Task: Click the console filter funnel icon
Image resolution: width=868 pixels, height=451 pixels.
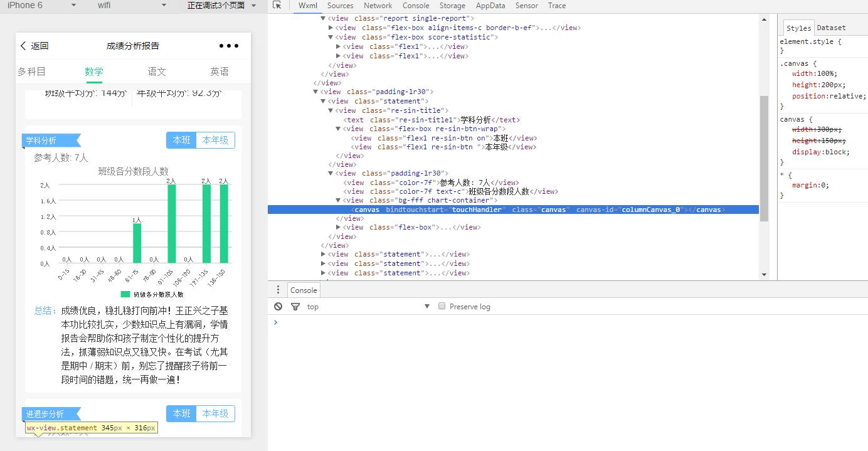Action: click(x=295, y=307)
